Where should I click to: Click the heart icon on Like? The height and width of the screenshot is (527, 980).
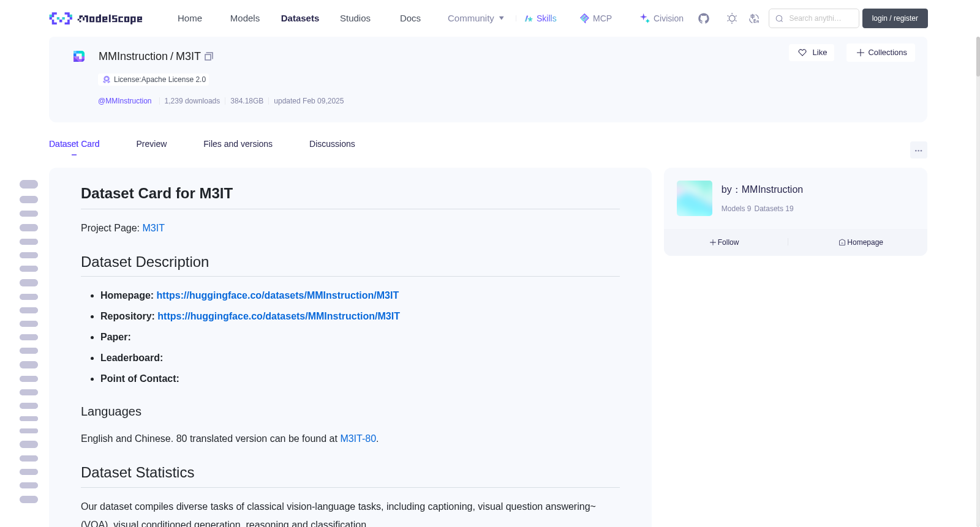802,53
